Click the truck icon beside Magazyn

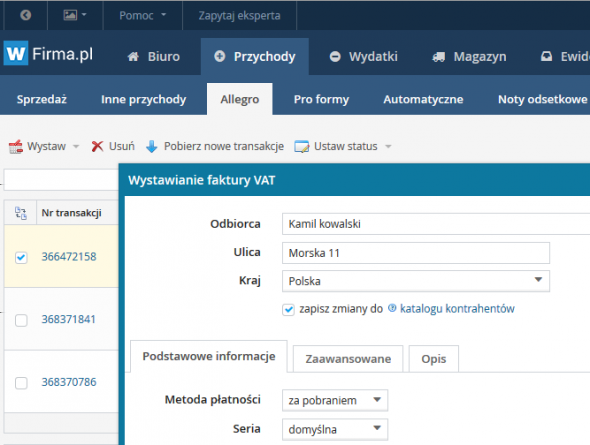coord(439,57)
